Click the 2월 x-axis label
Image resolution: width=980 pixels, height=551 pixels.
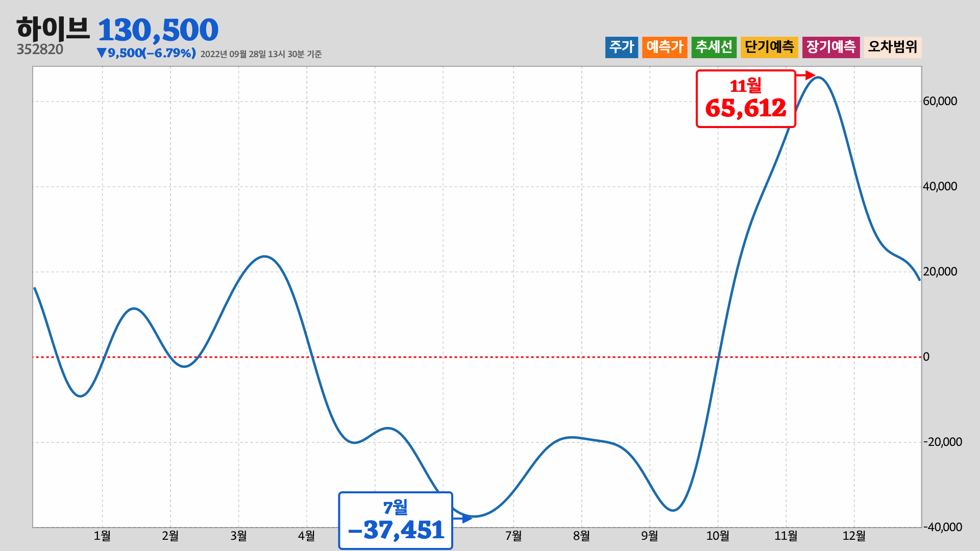(x=170, y=536)
